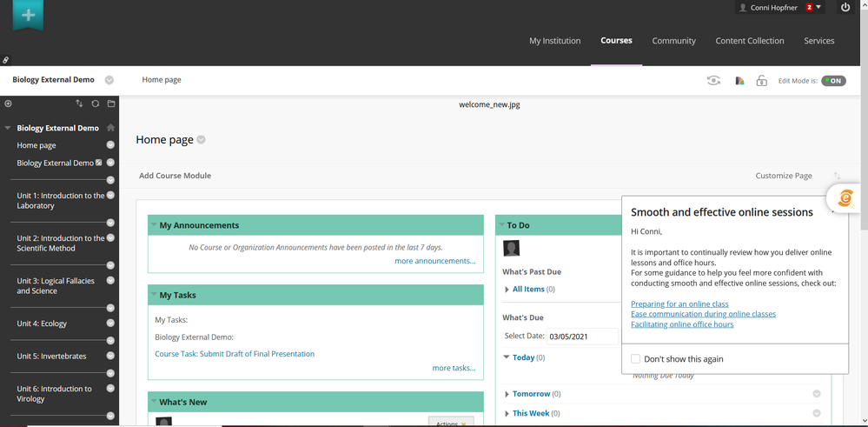
Task: Open options for the Home page menu item
Action: point(110,145)
